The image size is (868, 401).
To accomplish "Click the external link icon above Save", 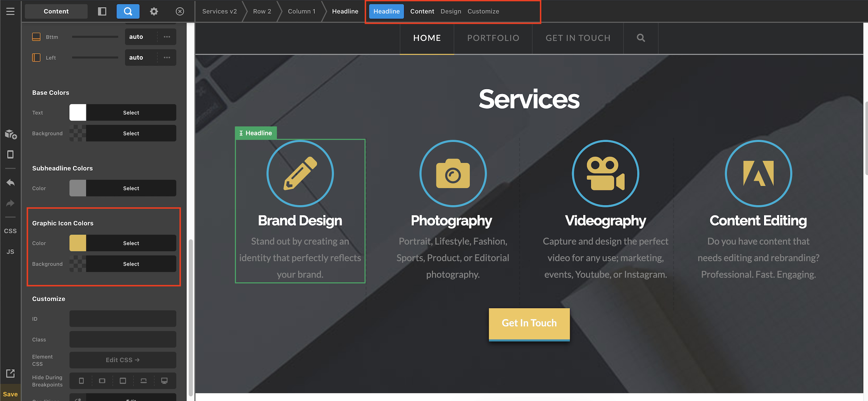I will coord(10,373).
